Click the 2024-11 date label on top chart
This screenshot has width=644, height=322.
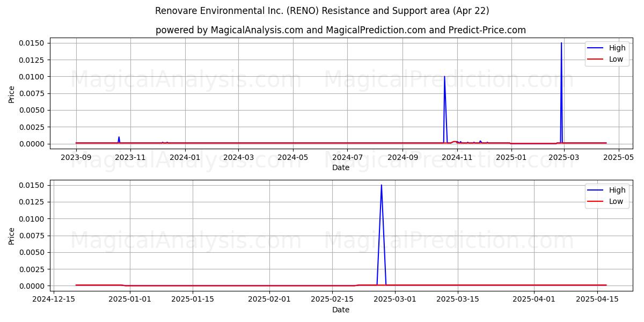click(457, 157)
